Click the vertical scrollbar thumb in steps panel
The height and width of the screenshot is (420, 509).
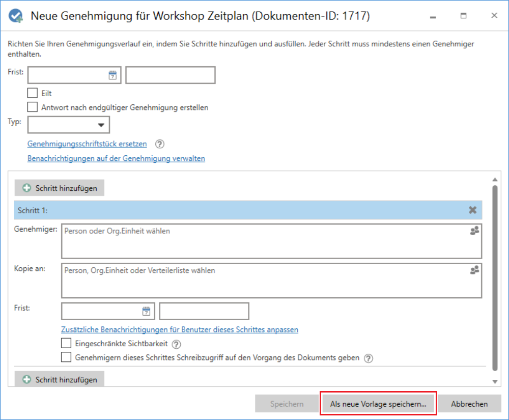[495, 278]
